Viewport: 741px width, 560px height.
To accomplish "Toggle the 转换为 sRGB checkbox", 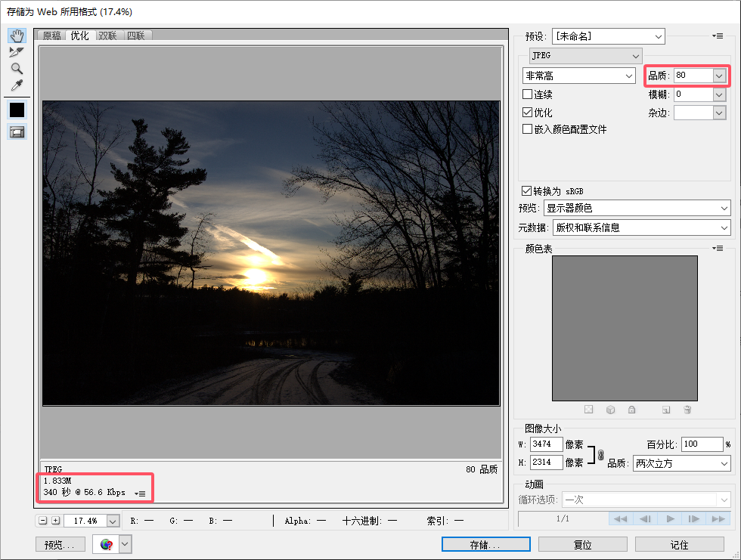I will click(527, 191).
